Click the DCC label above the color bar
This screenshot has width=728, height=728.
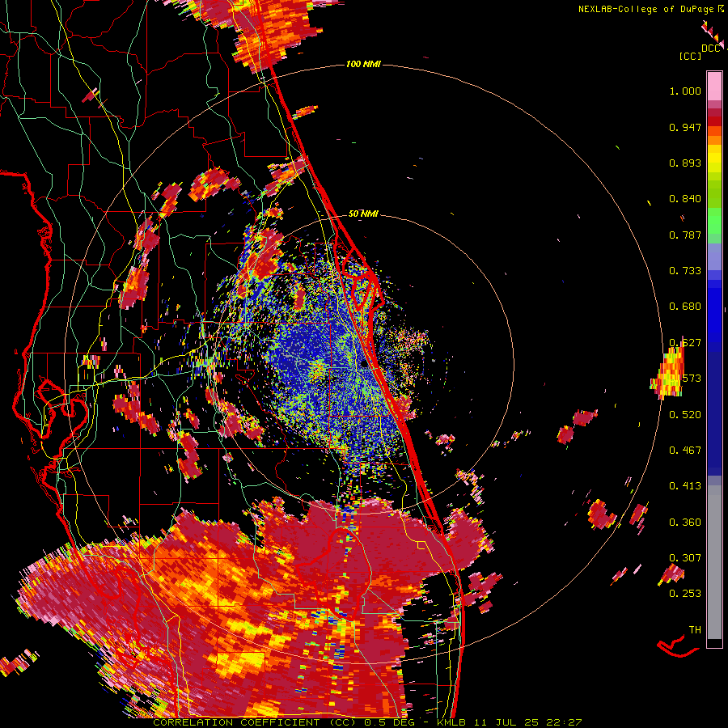[x=710, y=49]
